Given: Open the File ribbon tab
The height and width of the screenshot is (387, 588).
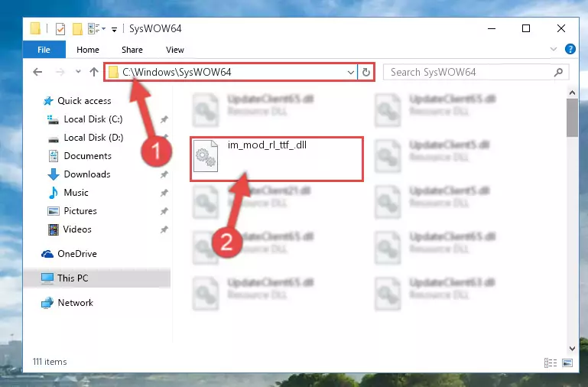Looking at the screenshot, I should pyautogui.click(x=44, y=50).
